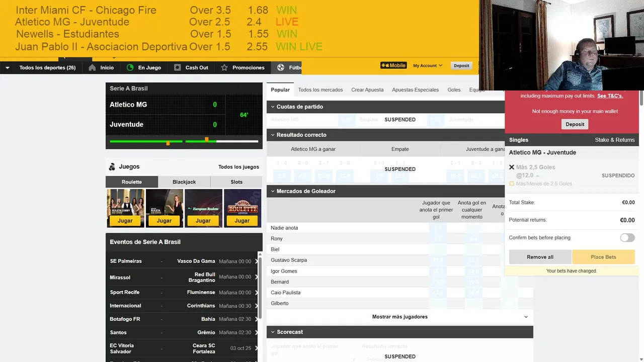Click the Juegos chips icon
The width and height of the screenshot is (644, 362).
[x=112, y=167]
